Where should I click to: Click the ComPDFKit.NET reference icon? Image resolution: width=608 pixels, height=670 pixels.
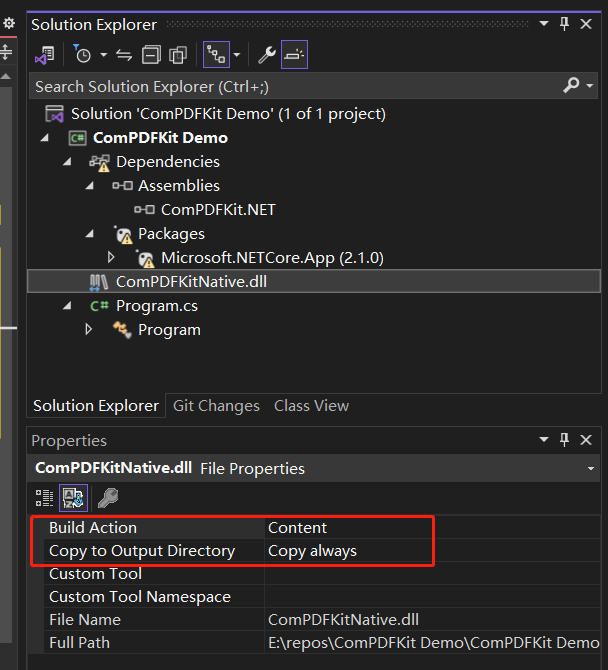(x=144, y=209)
